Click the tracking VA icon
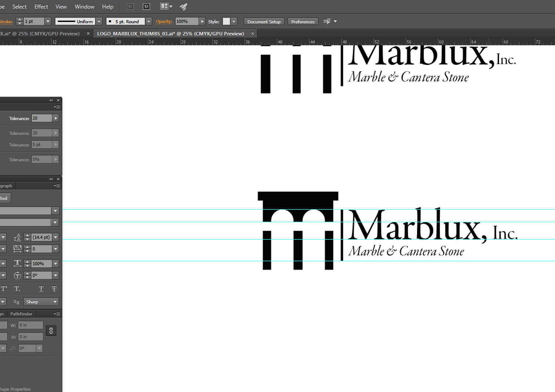 17,249
